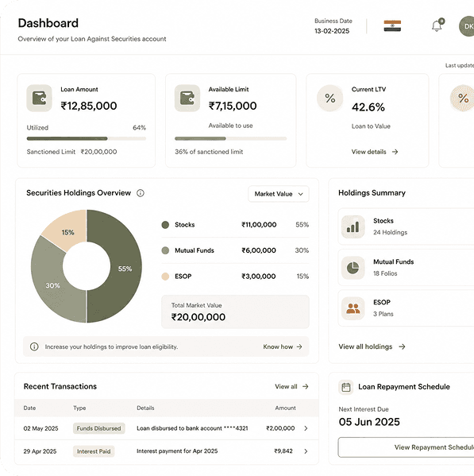Click the Stocks dark green legend dot
The image size is (474, 476).
click(x=165, y=225)
